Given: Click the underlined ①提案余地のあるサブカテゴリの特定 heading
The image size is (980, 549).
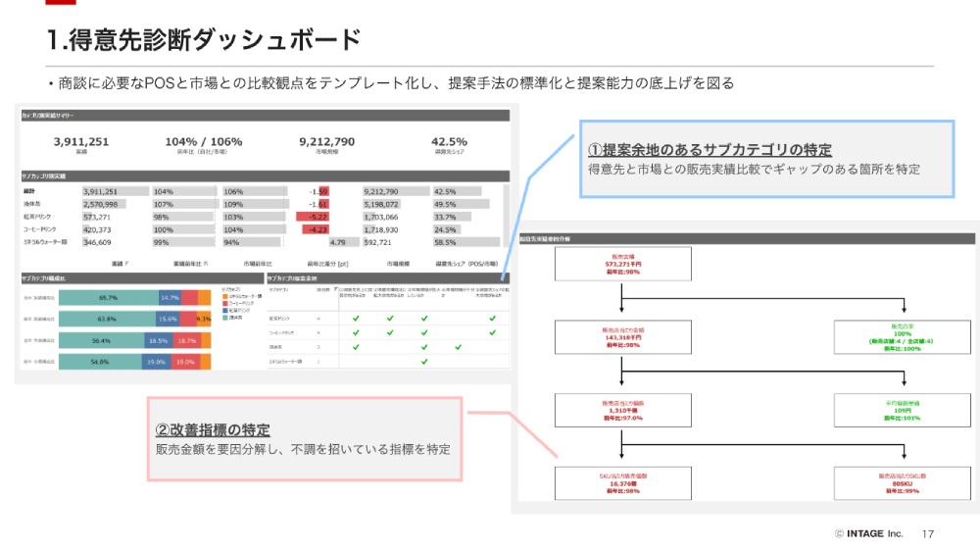Looking at the screenshot, I should click(x=710, y=150).
